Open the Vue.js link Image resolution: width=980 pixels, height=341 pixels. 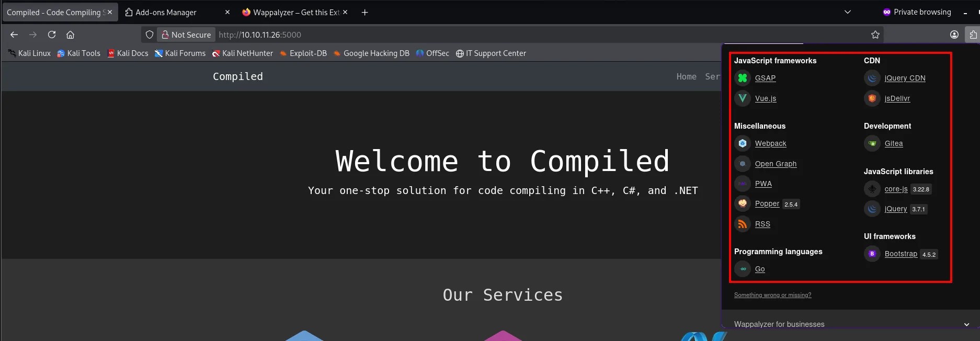pyautogui.click(x=766, y=98)
